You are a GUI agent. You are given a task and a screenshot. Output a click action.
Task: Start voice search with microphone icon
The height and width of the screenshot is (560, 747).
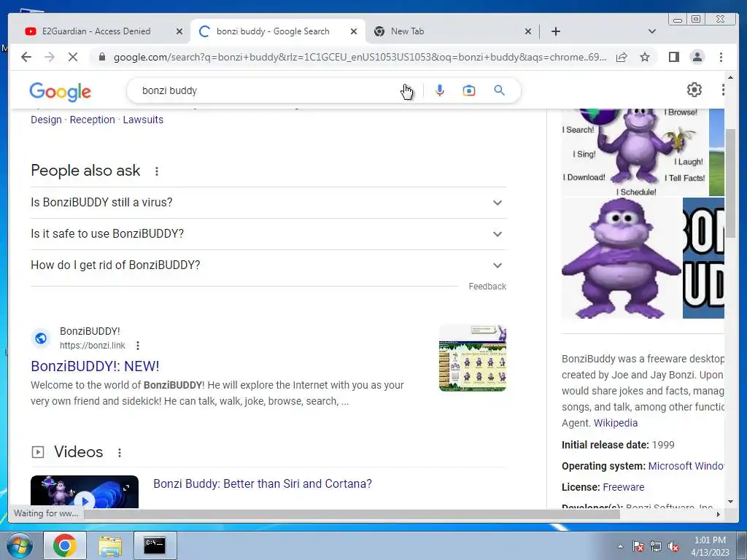440,90
